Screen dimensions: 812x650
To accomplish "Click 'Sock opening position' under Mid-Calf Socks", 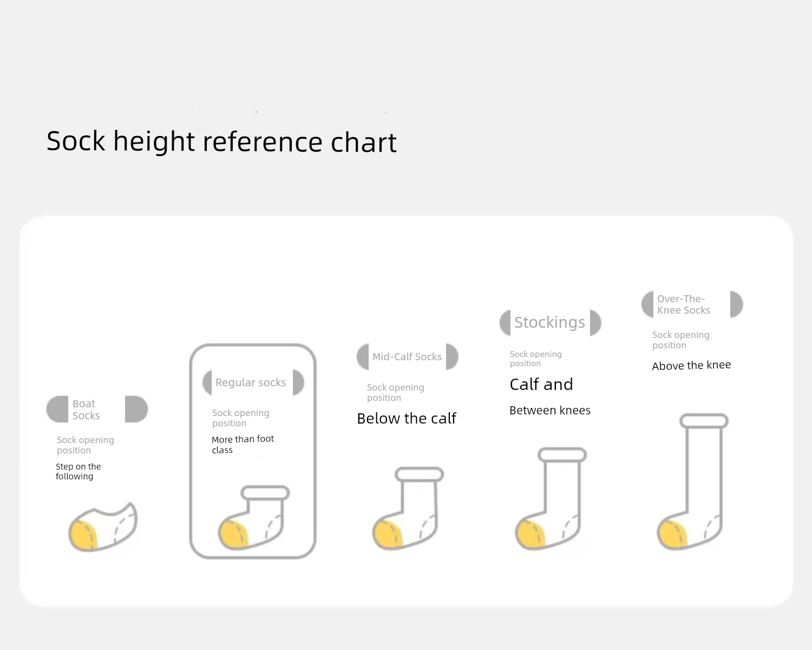I will point(396,392).
